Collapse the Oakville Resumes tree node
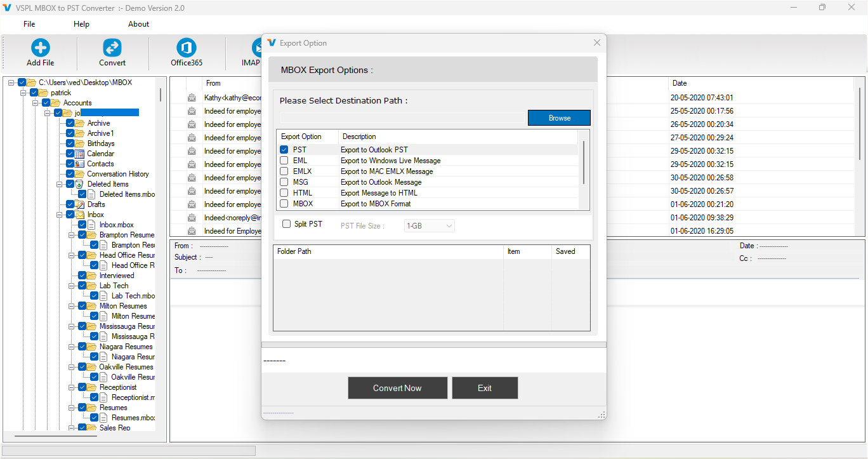868x459 pixels. pyautogui.click(x=72, y=367)
